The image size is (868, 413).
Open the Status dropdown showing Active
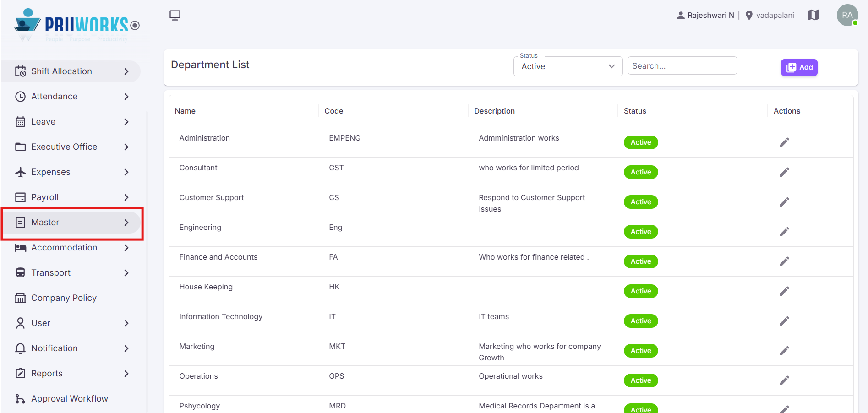568,66
